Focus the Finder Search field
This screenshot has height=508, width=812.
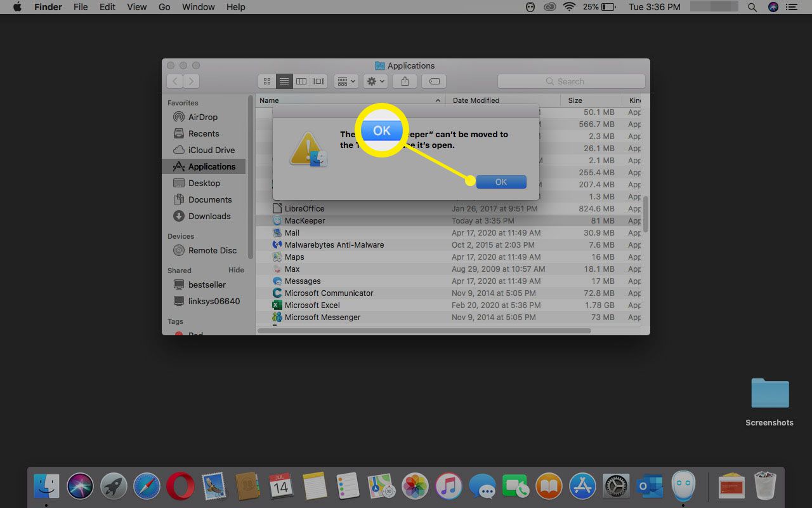(x=571, y=81)
